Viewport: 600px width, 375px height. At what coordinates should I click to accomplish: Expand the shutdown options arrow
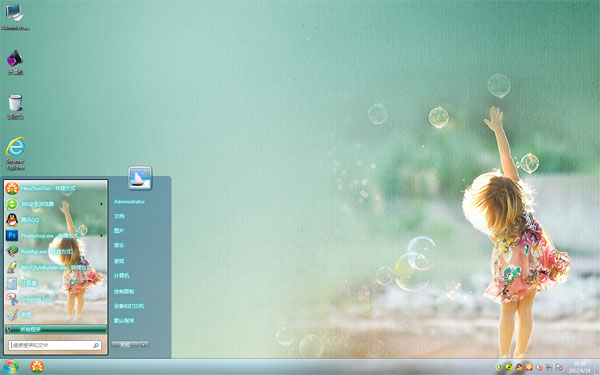[x=144, y=345]
